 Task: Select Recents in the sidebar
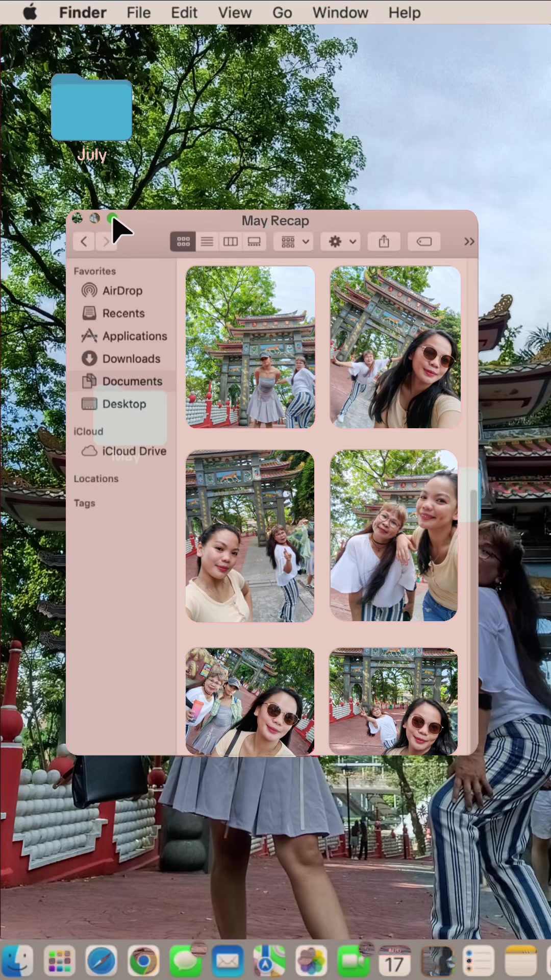click(113, 313)
